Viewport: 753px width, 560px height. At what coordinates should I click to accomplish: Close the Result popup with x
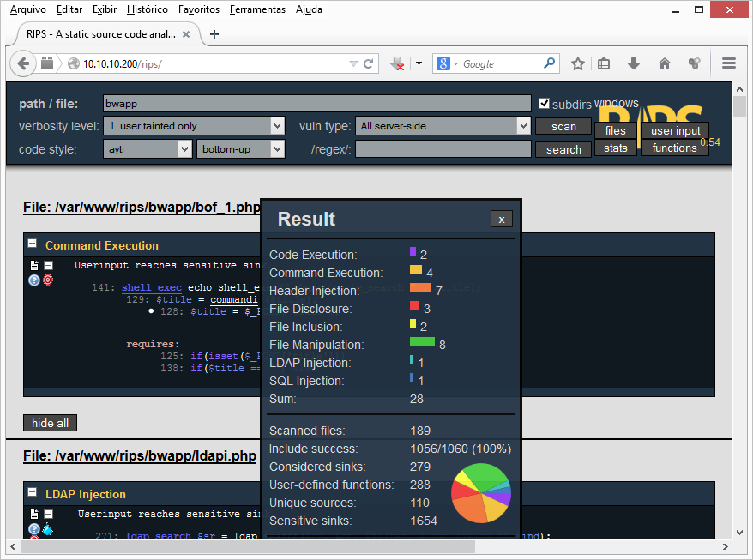(x=502, y=219)
